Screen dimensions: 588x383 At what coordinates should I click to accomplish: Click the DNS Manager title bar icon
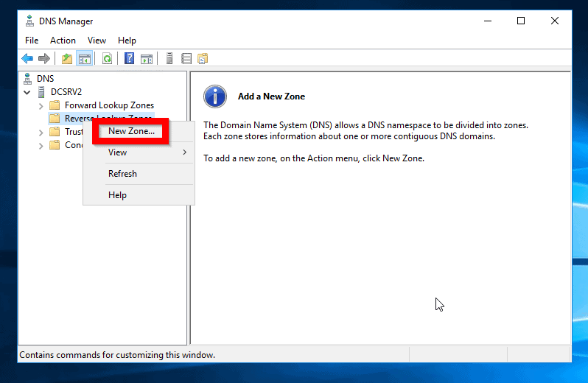coord(29,21)
